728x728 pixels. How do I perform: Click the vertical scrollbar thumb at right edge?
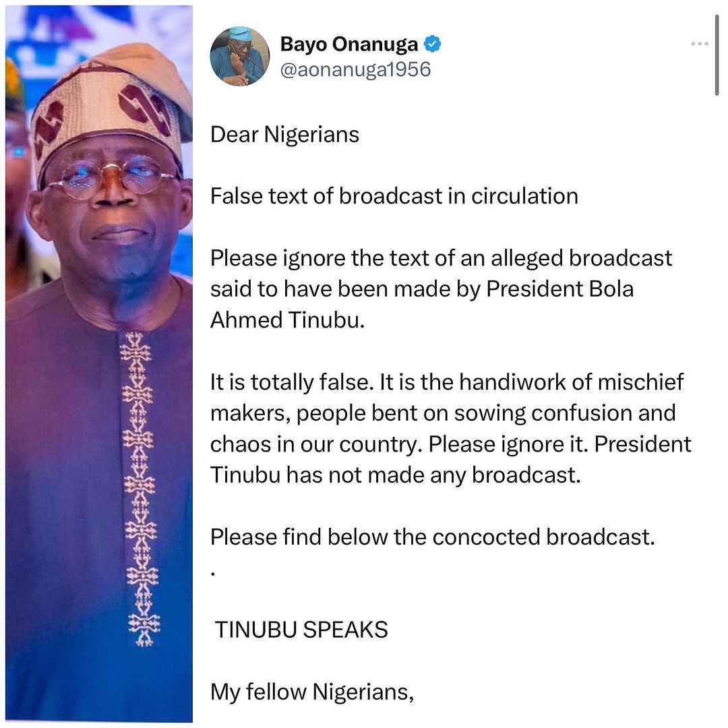717,55
